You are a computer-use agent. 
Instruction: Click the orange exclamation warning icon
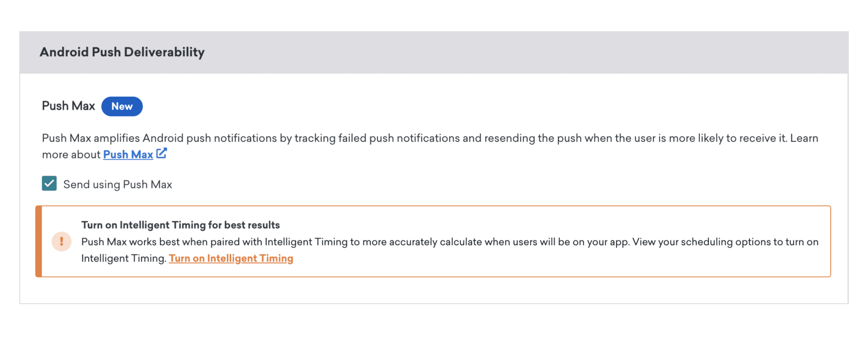click(x=61, y=241)
